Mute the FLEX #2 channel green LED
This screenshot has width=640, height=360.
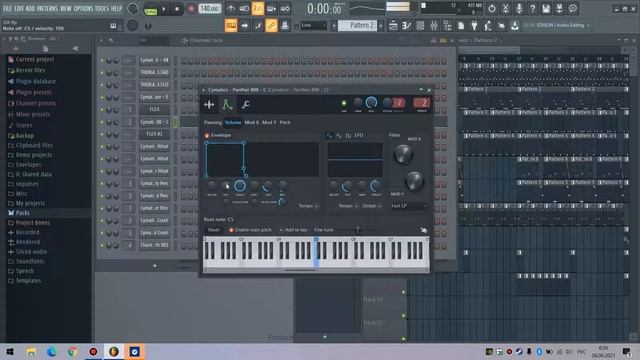pos(102,134)
